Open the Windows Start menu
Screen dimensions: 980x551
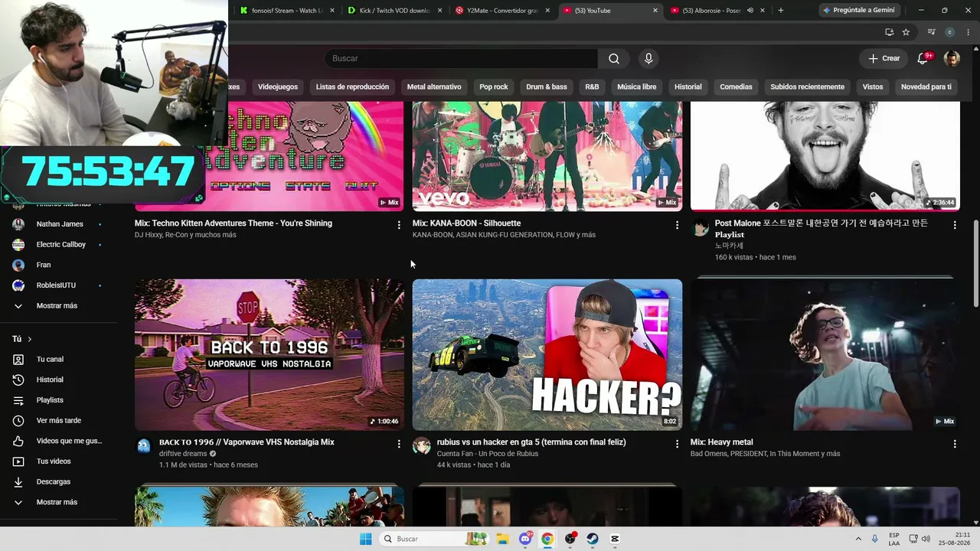coord(366,539)
